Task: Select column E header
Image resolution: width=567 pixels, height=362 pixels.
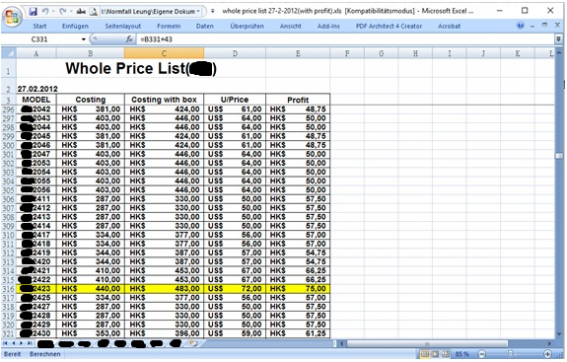Action: [x=298, y=54]
